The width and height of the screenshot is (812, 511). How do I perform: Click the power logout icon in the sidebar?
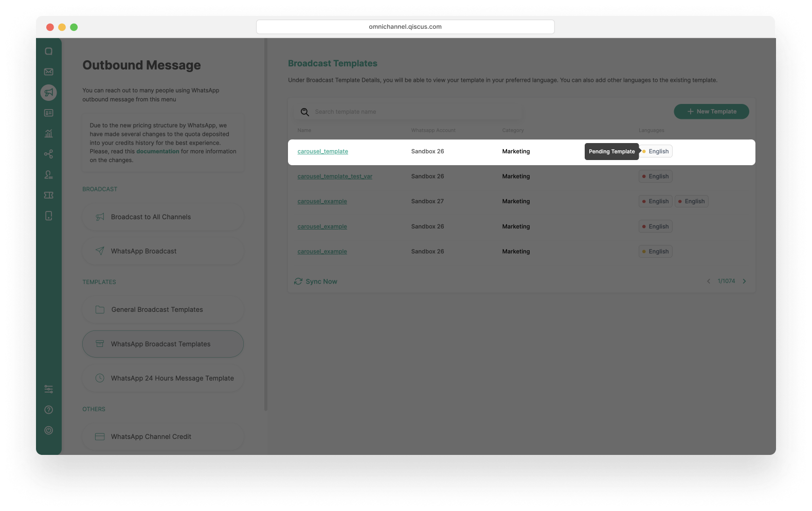pos(48,430)
